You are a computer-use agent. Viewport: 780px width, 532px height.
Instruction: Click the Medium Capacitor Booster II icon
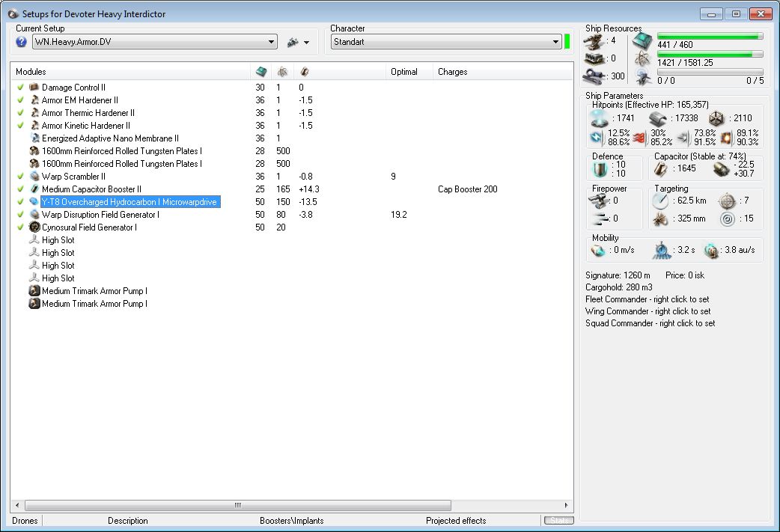pos(34,189)
